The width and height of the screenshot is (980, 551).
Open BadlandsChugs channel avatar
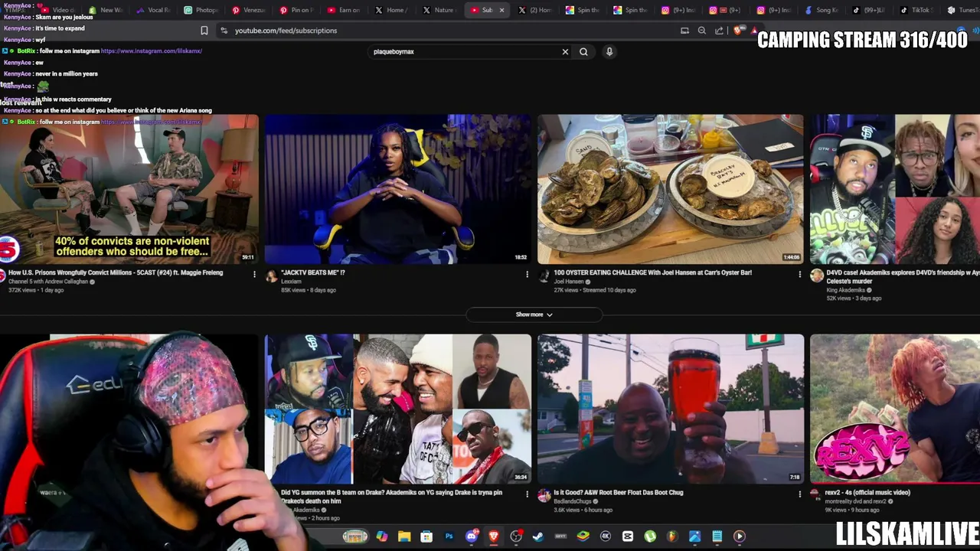(544, 496)
